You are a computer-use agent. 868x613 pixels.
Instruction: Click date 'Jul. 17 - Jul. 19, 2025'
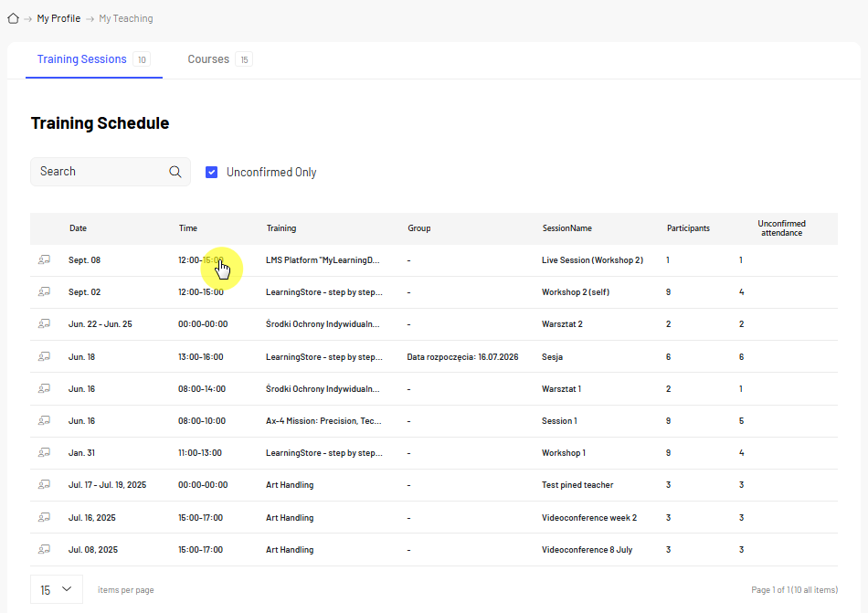pos(108,485)
